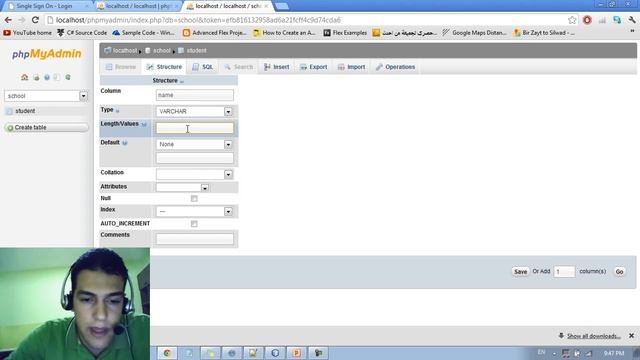This screenshot has width=640, height=360.
Task: Click the blue screens extension icon
Action: click(617, 20)
